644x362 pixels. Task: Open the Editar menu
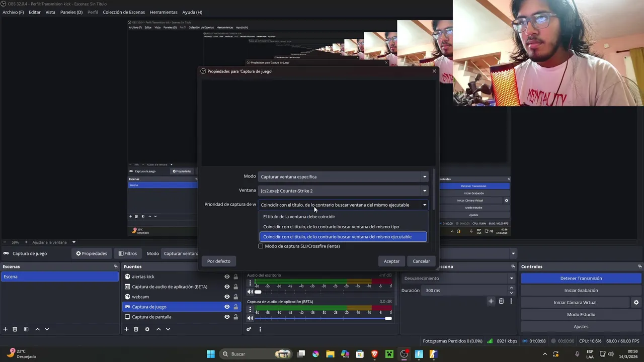(35, 12)
